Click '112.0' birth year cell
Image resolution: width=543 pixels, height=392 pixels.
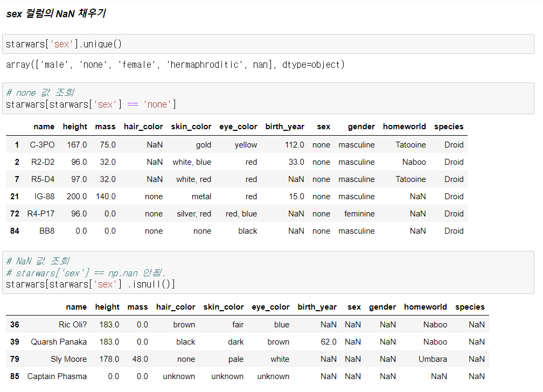coord(295,145)
